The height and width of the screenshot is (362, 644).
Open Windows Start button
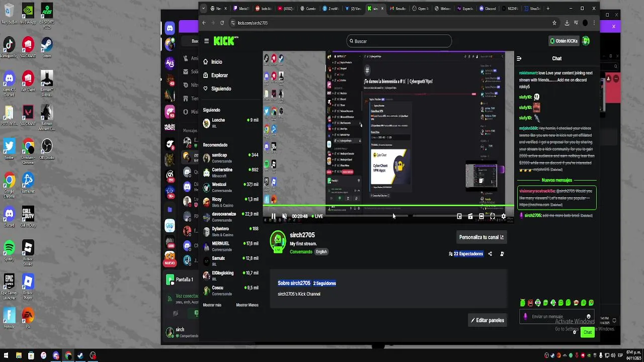tap(6, 356)
